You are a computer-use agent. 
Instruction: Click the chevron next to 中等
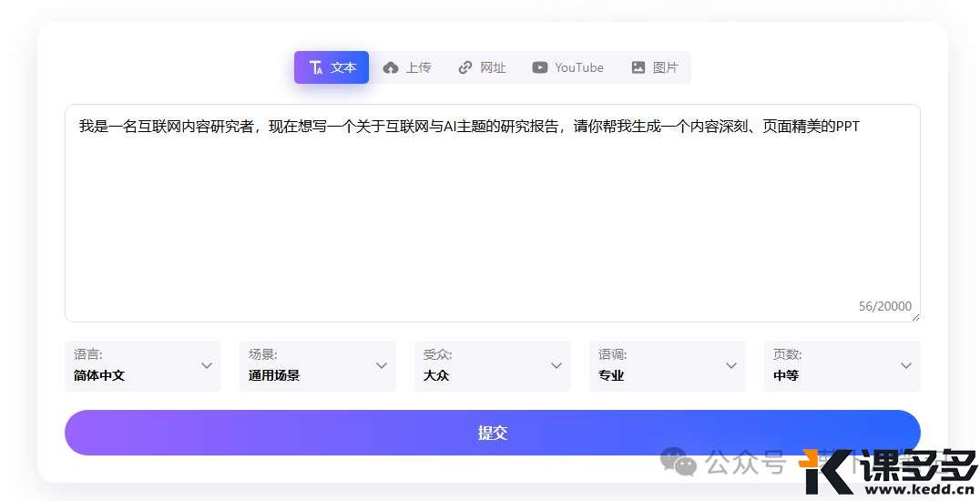[x=906, y=366]
